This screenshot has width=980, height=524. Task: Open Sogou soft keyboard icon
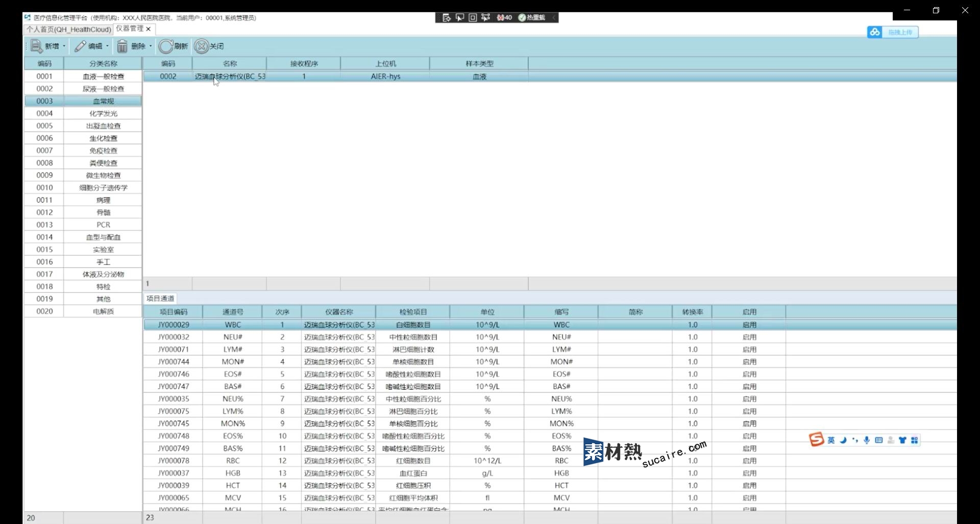pyautogui.click(x=878, y=440)
